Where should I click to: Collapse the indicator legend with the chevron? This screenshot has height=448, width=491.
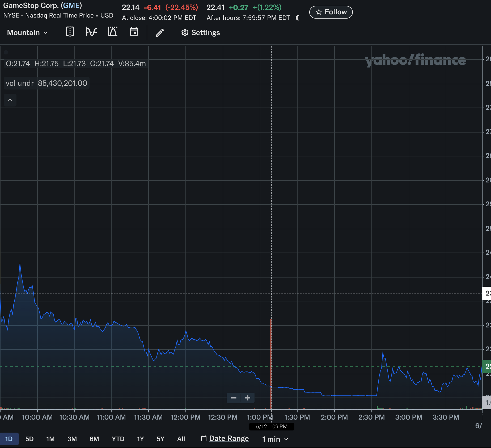10,100
